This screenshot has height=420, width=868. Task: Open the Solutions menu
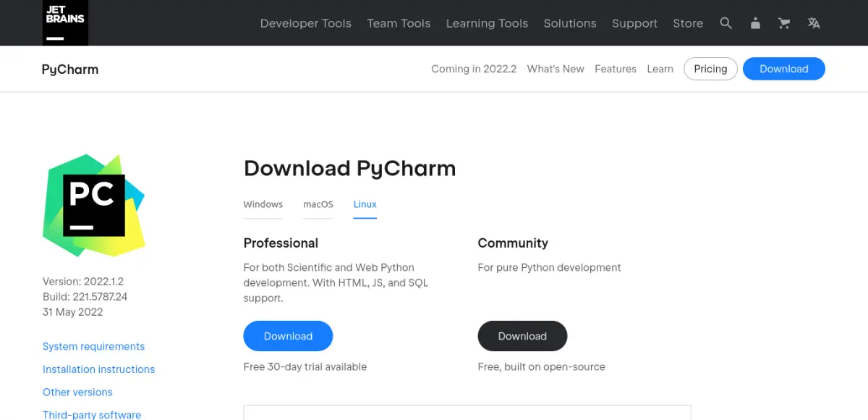(x=570, y=23)
